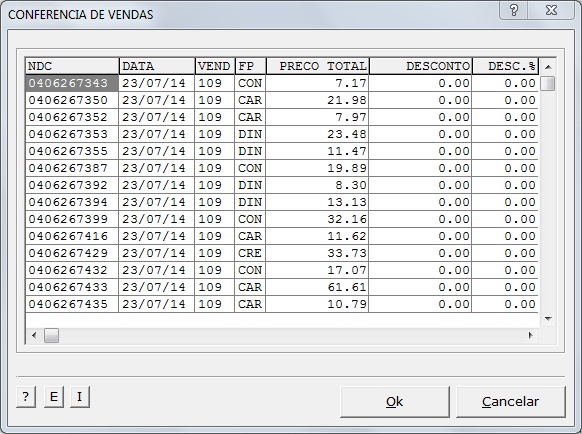The image size is (582, 434).
Task: Click the CRE payment cell
Action: coord(250,253)
